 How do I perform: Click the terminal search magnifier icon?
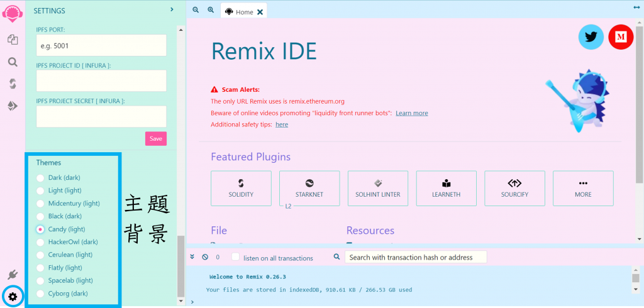337,256
